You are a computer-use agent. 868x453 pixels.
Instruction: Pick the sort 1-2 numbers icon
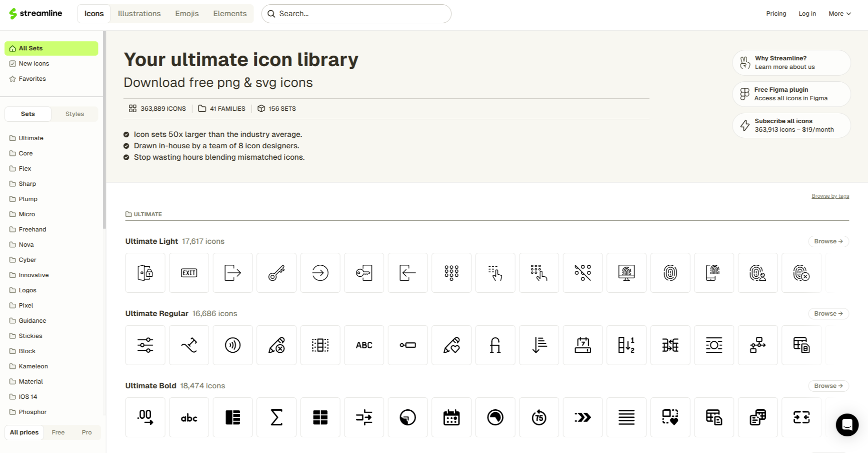(626, 345)
